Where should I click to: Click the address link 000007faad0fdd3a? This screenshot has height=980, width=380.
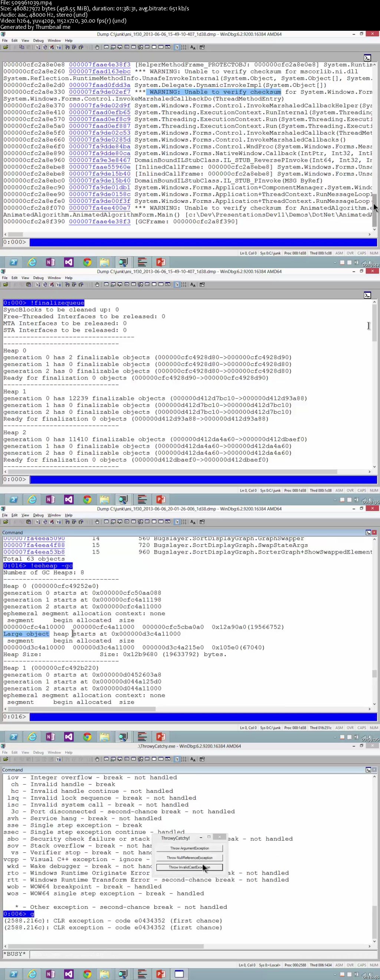[x=99, y=85]
